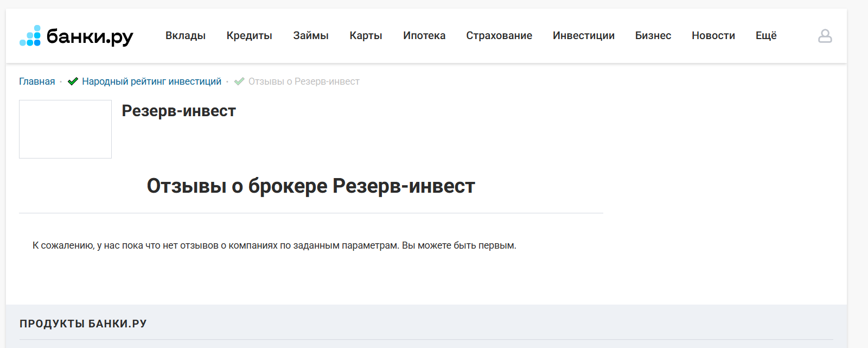Click the Резерв-инвест company logo placeholder

coord(65,129)
